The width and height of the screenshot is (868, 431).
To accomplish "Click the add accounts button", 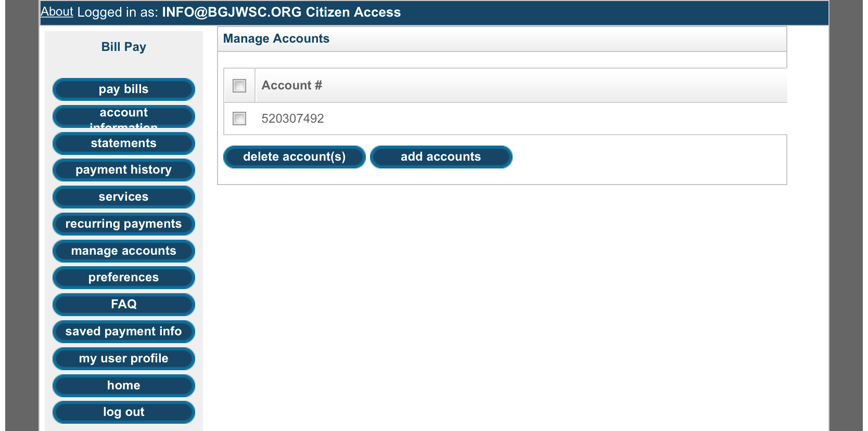I will [x=441, y=157].
